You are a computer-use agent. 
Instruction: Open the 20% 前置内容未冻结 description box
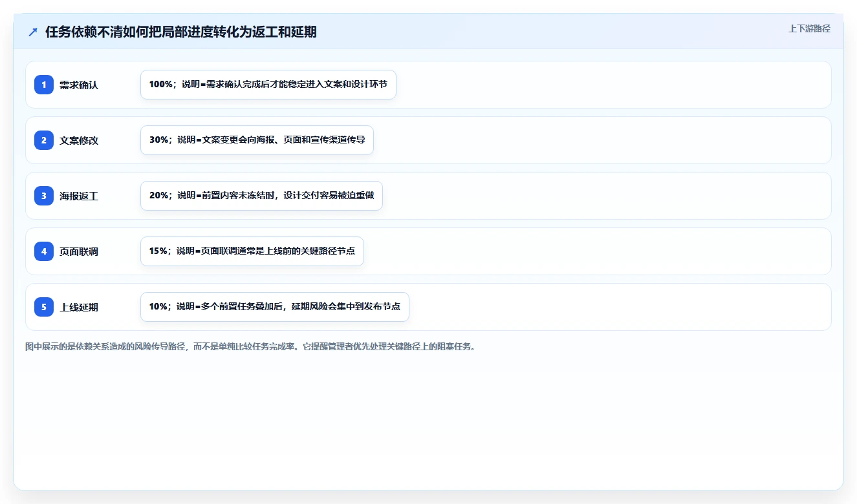[262, 196]
